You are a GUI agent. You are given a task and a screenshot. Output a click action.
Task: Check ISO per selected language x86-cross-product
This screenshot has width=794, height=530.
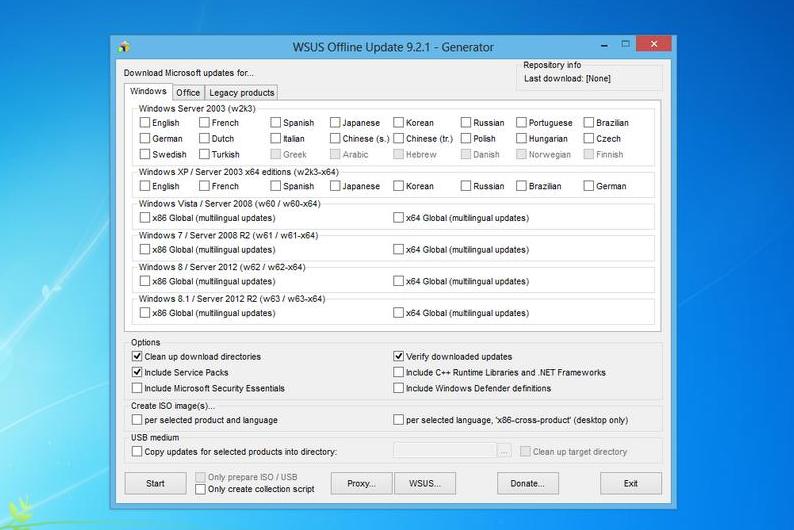pos(399,420)
